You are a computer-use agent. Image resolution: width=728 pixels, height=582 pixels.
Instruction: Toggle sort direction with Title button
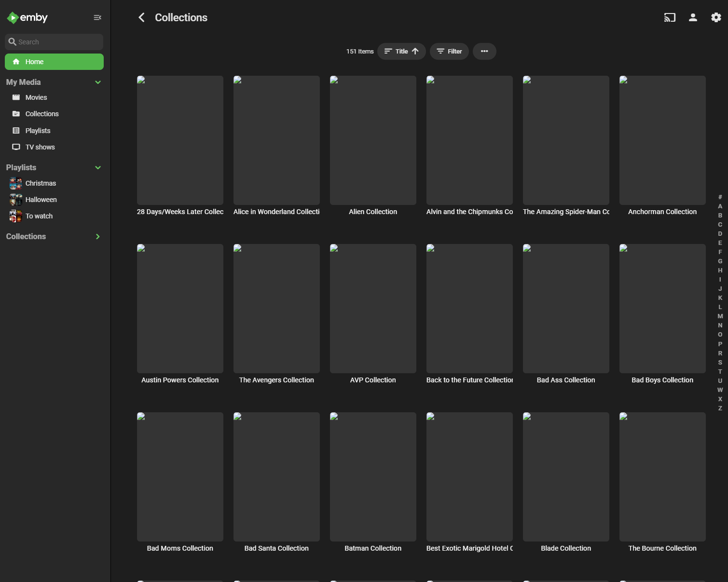pos(401,52)
